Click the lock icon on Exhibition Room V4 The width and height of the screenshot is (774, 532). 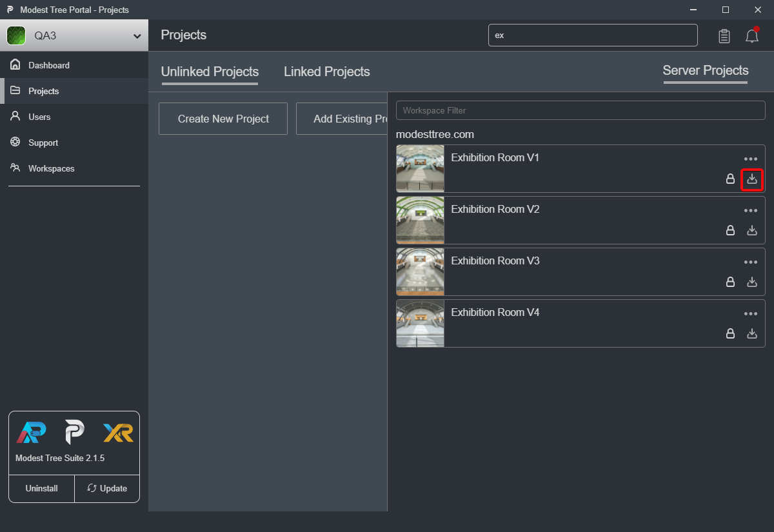tap(731, 333)
